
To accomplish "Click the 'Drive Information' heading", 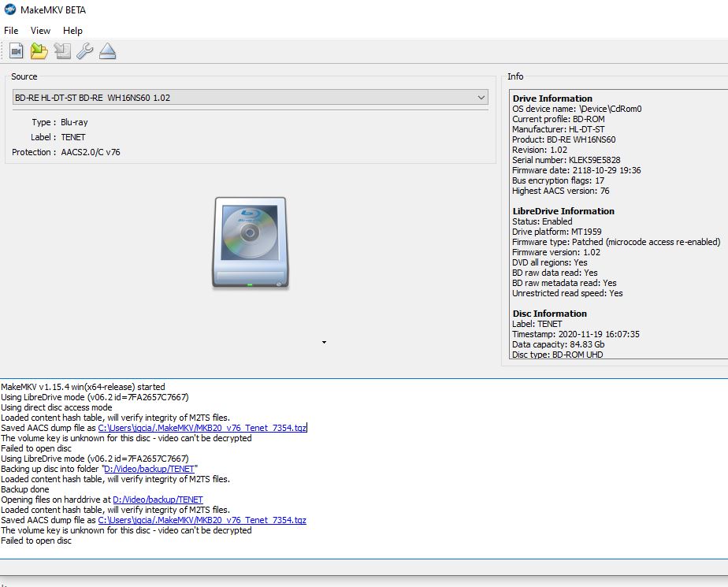I will click(552, 98).
